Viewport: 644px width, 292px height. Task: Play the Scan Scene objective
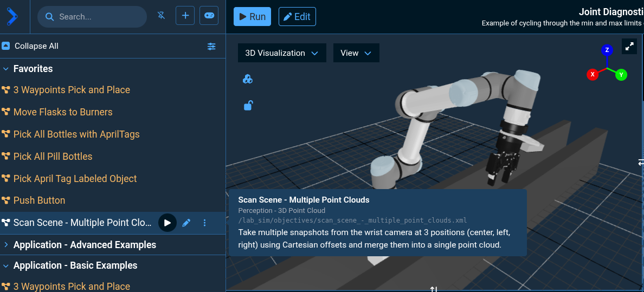pyautogui.click(x=168, y=223)
